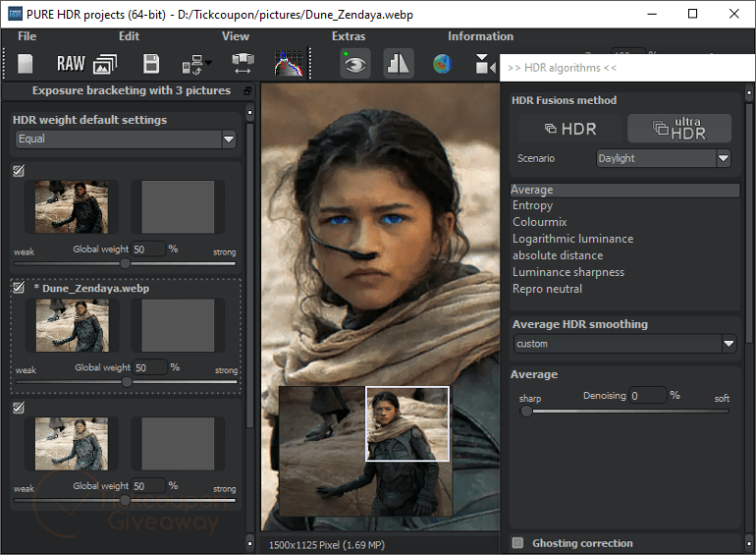This screenshot has height=555, width=756.
Task: Click the Denoising slider handle
Action: click(x=526, y=412)
